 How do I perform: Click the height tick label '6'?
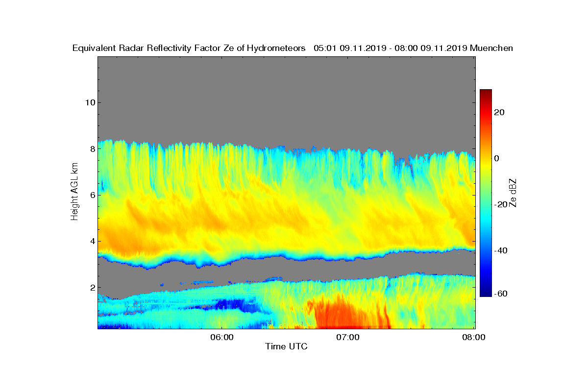coord(92,195)
